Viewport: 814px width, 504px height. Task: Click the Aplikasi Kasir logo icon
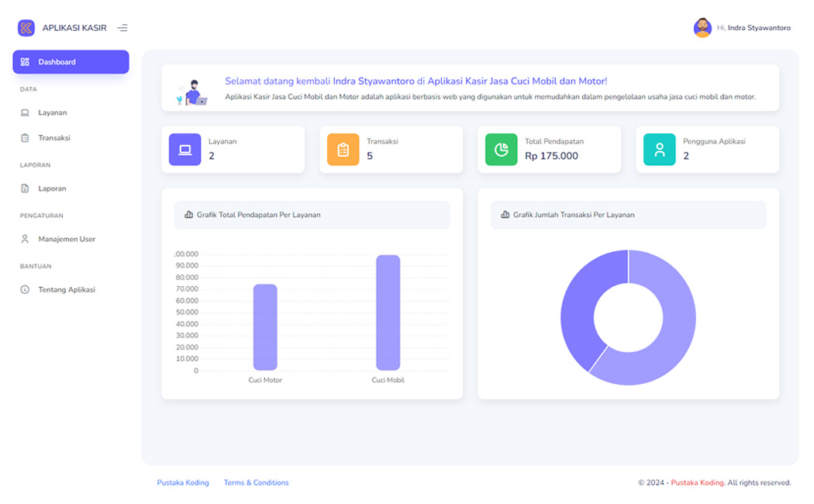26,27
